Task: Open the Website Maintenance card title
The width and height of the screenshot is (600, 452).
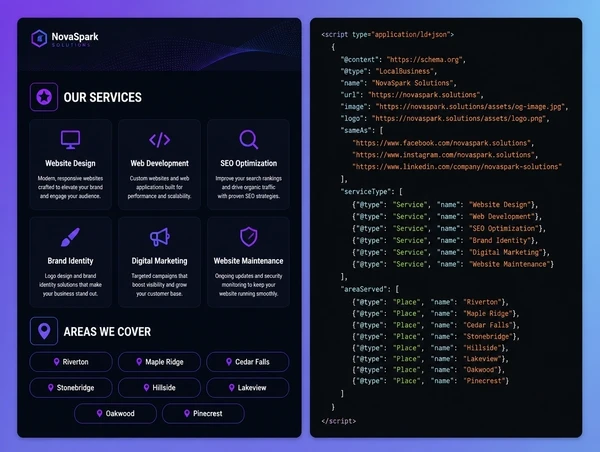Action: 249,261
